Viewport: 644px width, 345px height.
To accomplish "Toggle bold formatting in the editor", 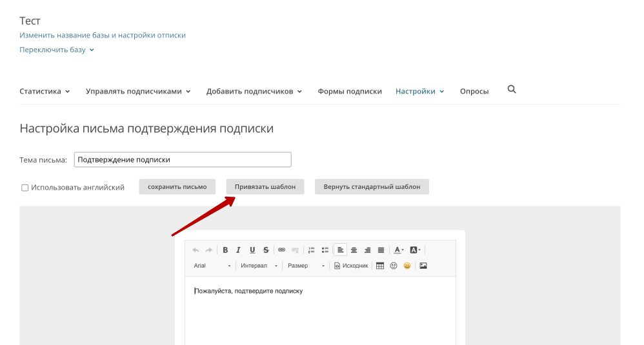I will pyautogui.click(x=225, y=250).
